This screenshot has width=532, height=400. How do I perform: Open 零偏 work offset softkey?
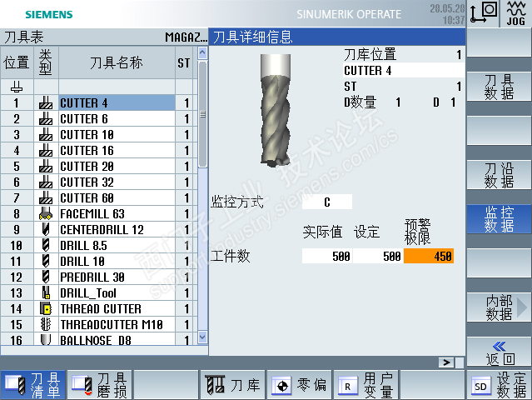299,385
